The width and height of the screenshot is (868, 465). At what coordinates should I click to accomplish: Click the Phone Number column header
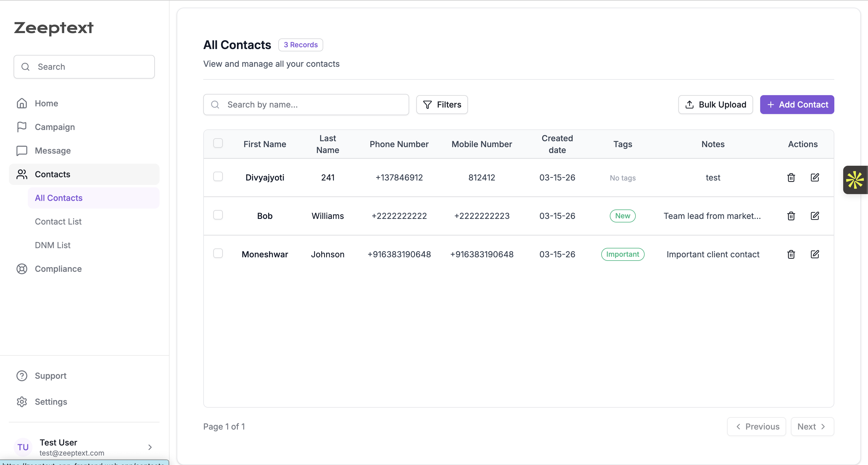click(399, 144)
